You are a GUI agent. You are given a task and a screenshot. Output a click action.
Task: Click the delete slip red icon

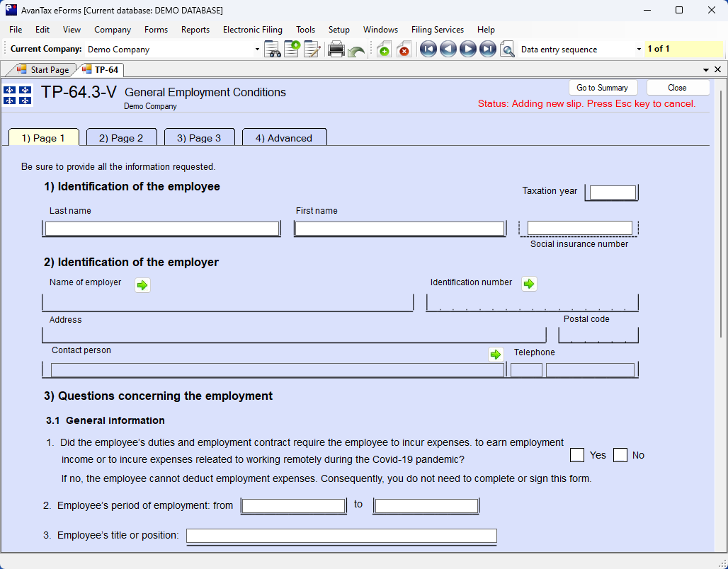(404, 50)
